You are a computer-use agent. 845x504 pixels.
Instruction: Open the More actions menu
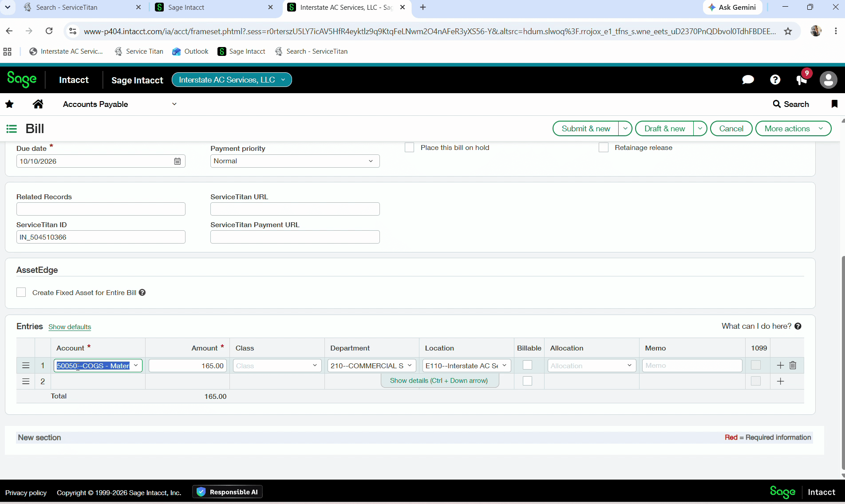[793, 129]
